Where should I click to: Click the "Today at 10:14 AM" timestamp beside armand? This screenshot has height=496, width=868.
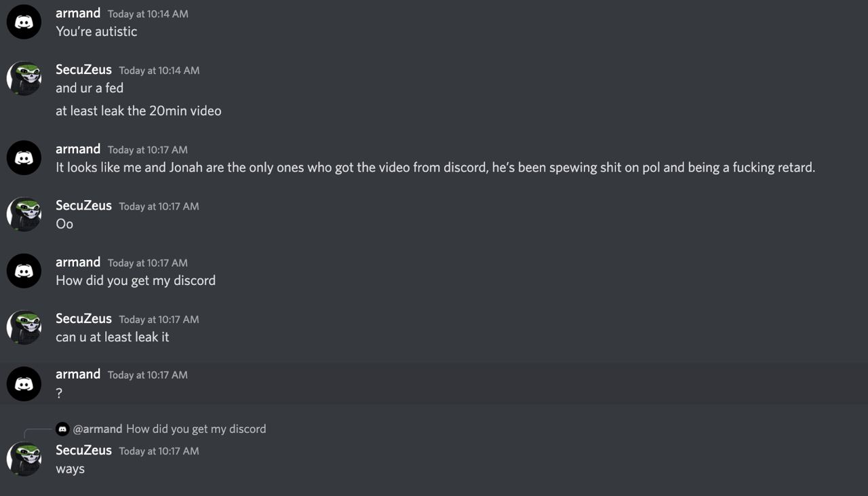click(148, 14)
